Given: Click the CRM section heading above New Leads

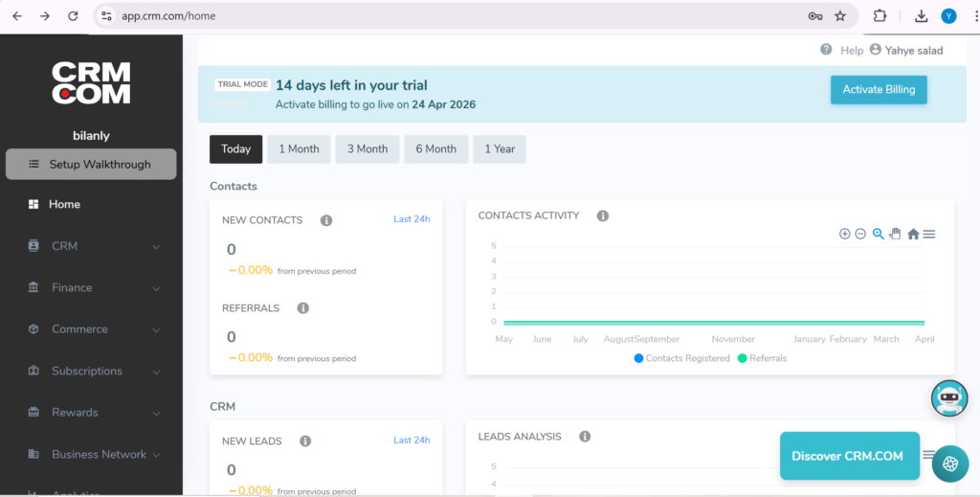Looking at the screenshot, I should pos(222,407).
